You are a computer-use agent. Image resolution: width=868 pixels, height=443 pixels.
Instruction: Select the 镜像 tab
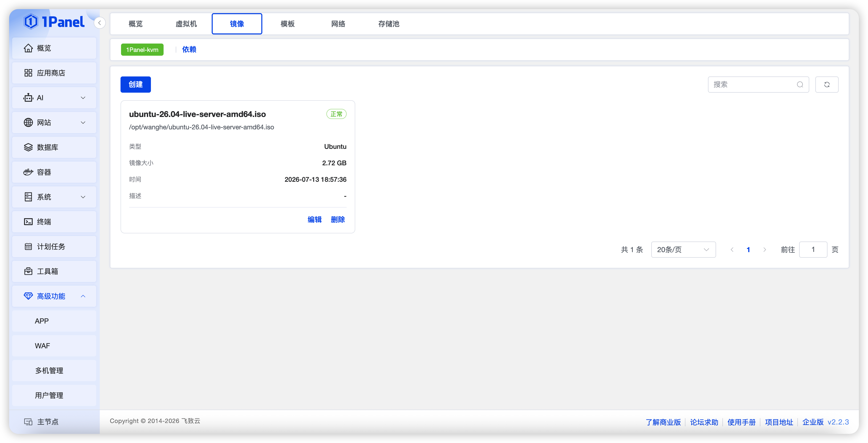pyautogui.click(x=237, y=24)
